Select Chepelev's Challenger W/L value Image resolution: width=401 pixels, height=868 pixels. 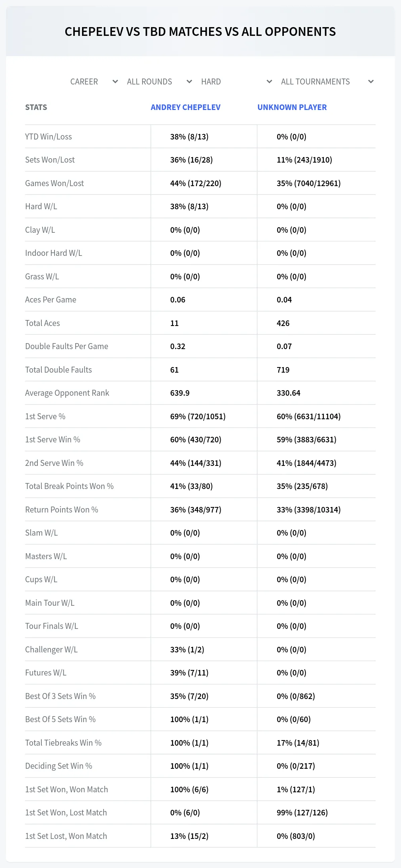click(187, 650)
